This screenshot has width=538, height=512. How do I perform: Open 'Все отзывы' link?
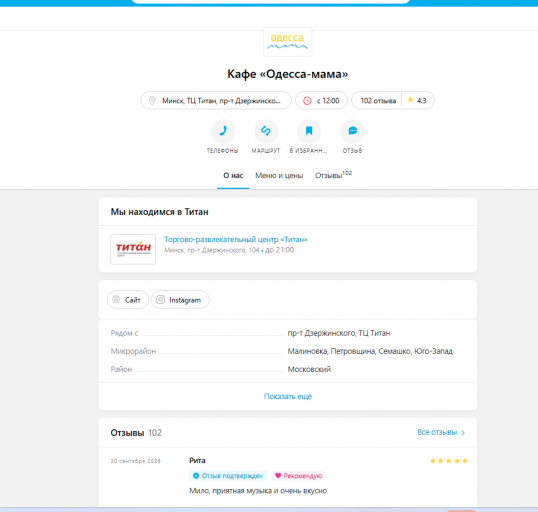click(437, 432)
